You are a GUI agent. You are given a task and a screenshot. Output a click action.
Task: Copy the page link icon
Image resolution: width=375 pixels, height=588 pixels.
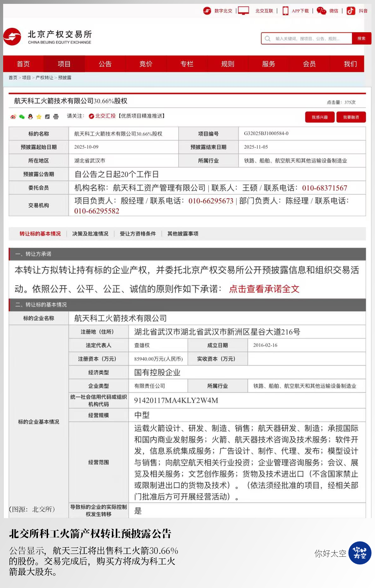coord(47,117)
